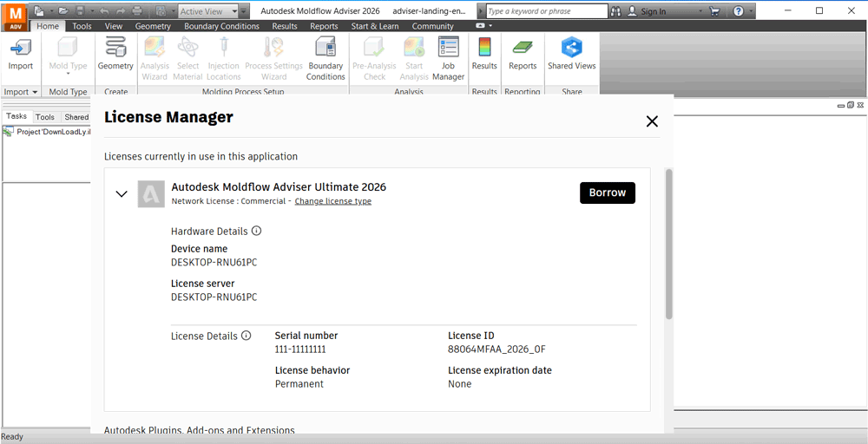The image size is (868, 444).
Task: Open the Boundary Conditions ribbon tab
Action: click(x=221, y=26)
